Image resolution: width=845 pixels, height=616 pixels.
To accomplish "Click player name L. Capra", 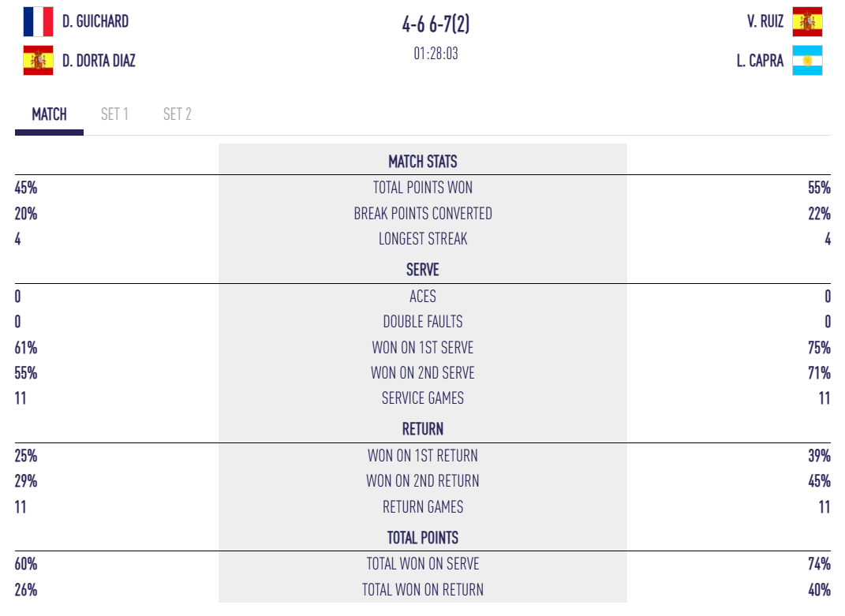I will (x=760, y=60).
